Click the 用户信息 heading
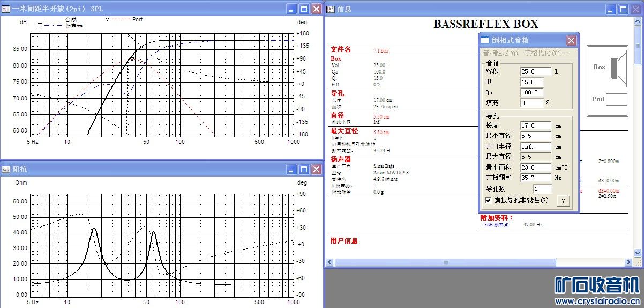Image resolution: width=644 pixels, height=308 pixels. coord(344,241)
